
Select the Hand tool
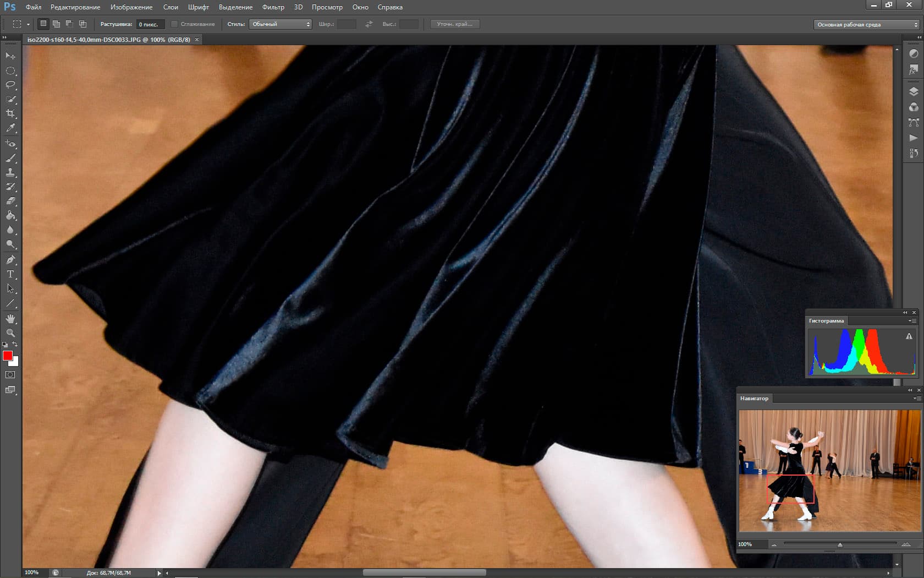point(10,319)
